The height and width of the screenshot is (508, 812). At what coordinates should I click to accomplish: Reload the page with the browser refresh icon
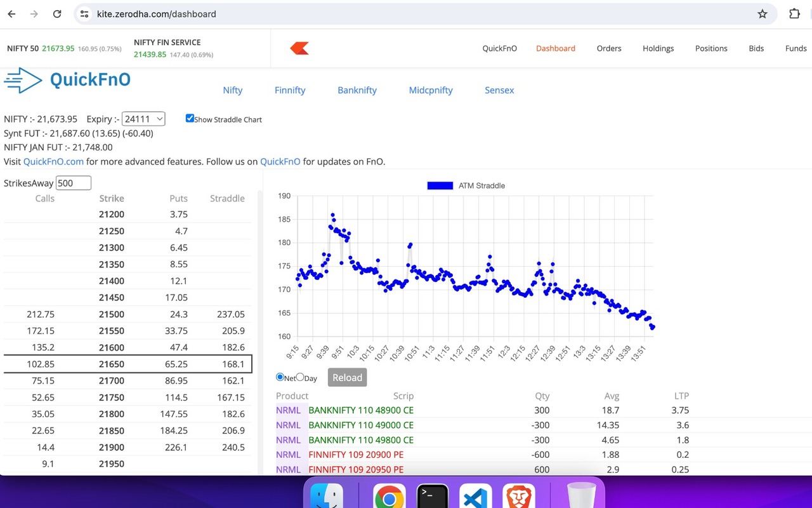[x=57, y=13]
